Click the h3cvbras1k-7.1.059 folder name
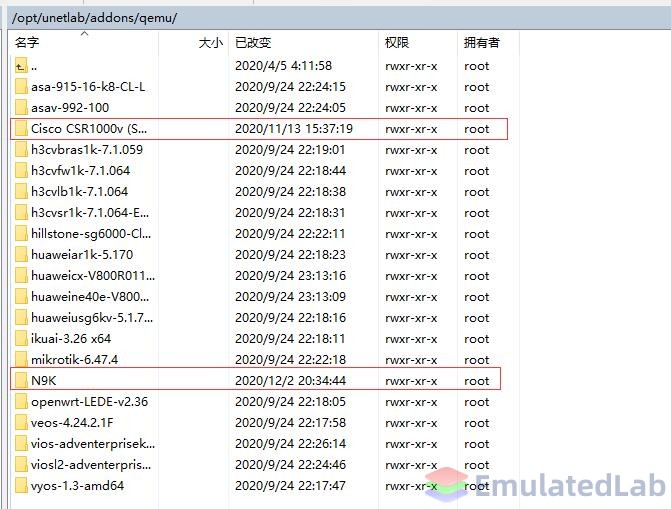The width and height of the screenshot is (671, 509). [x=87, y=150]
